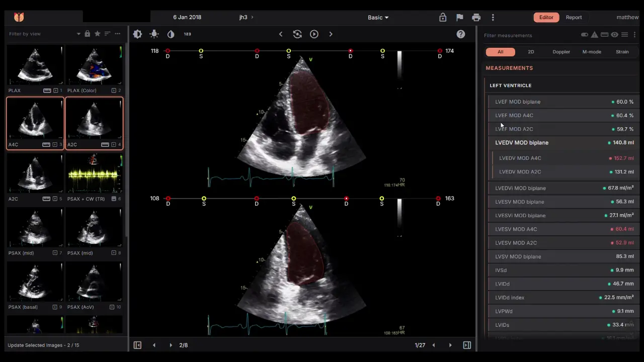The height and width of the screenshot is (362, 644).
Task: Open the Basic layout dropdown
Action: pyautogui.click(x=378, y=18)
